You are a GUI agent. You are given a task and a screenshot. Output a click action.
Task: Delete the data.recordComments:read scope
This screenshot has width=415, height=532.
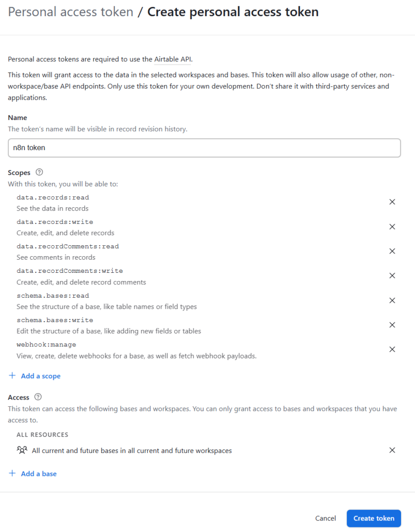[x=392, y=251]
